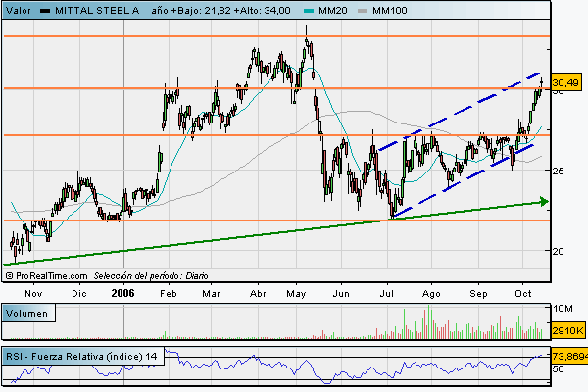Click the Valor panel label
Image resolution: width=588 pixels, height=392 pixels.
click(x=19, y=11)
